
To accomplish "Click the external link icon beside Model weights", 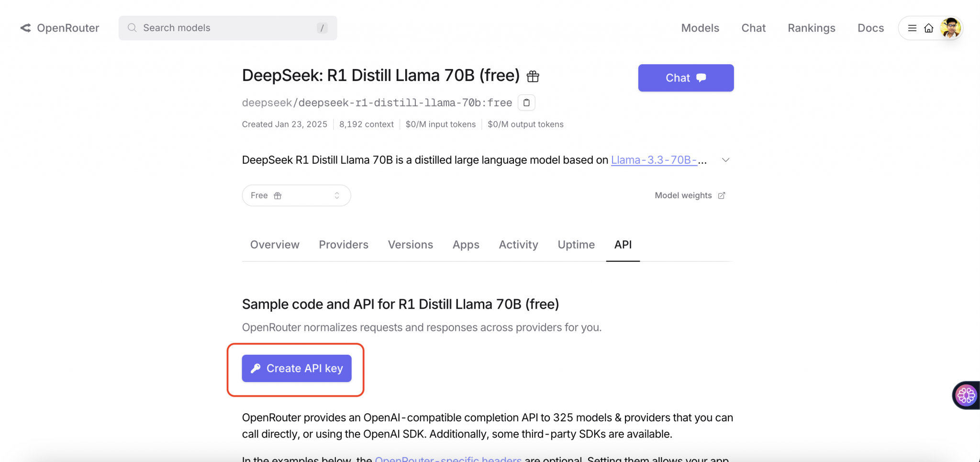I will coord(722,195).
